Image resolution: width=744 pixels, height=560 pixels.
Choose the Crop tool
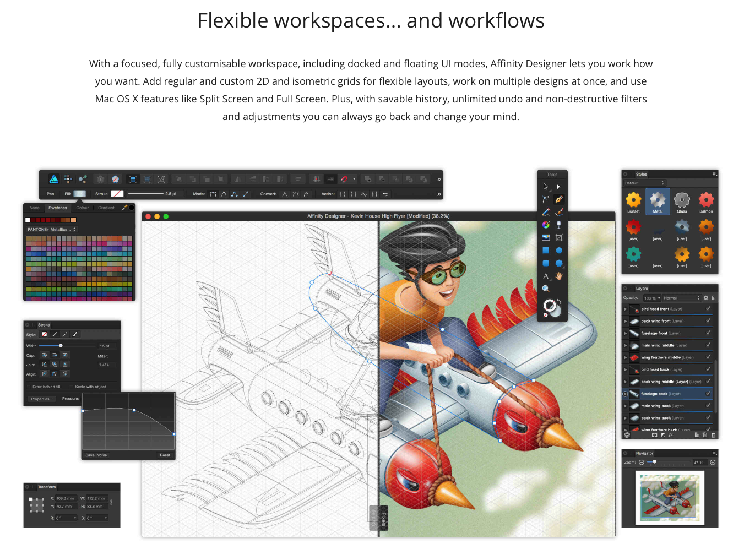click(558, 238)
